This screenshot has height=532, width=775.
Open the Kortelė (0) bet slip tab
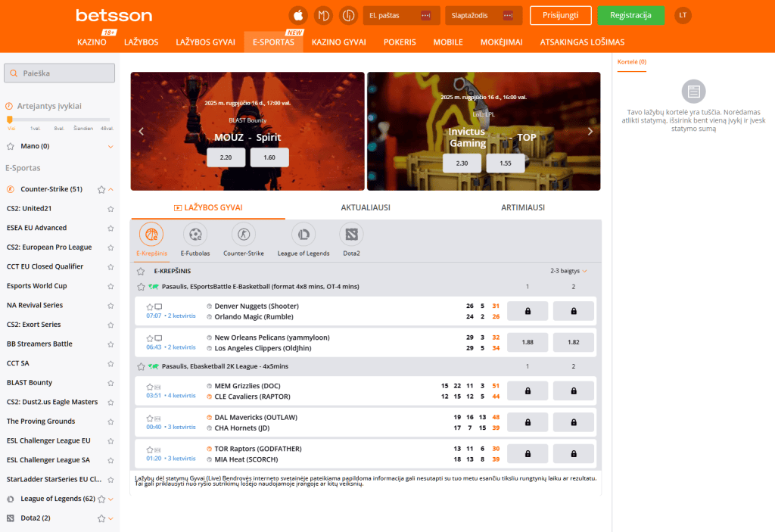pyautogui.click(x=632, y=62)
